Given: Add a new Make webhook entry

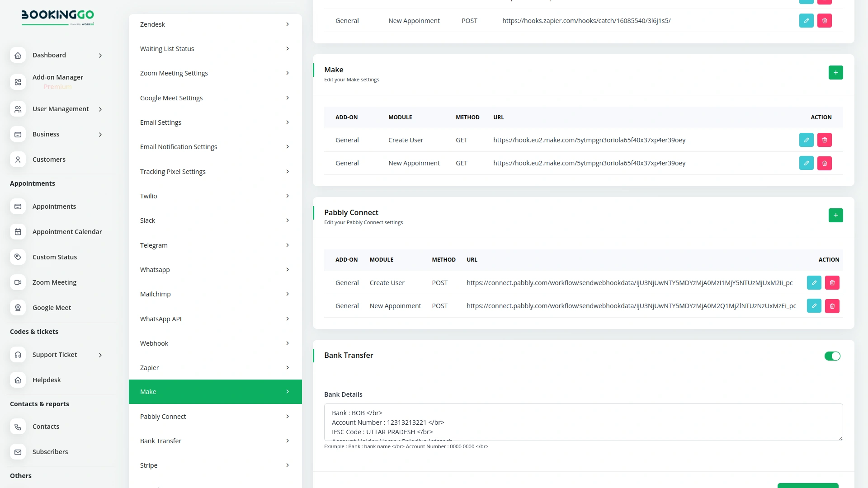Looking at the screenshot, I should pyautogui.click(x=835, y=72).
